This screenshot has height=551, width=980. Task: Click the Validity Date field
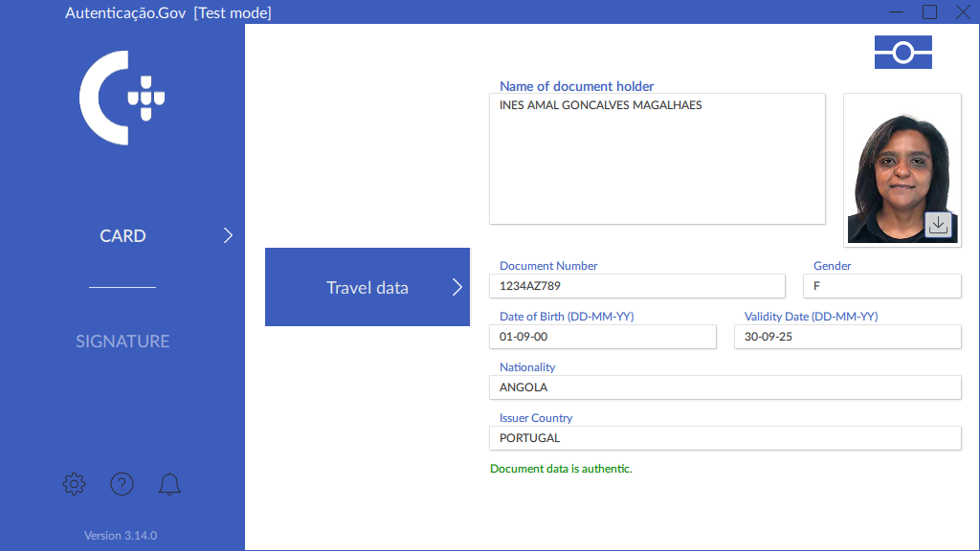point(847,337)
